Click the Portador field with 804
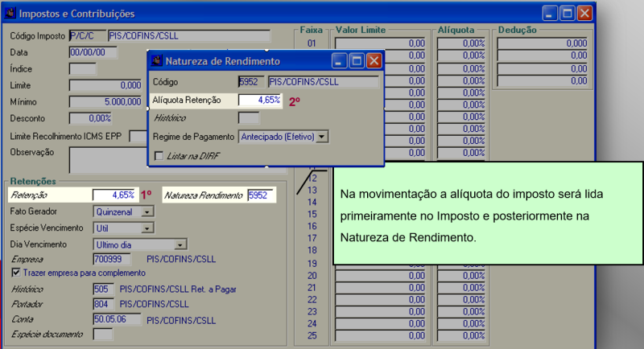The height and width of the screenshot is (349, 644). coord(103,304)
